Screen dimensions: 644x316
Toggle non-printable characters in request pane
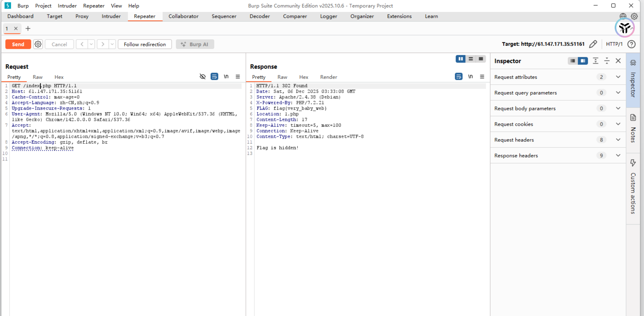click(x=226, y=77)
